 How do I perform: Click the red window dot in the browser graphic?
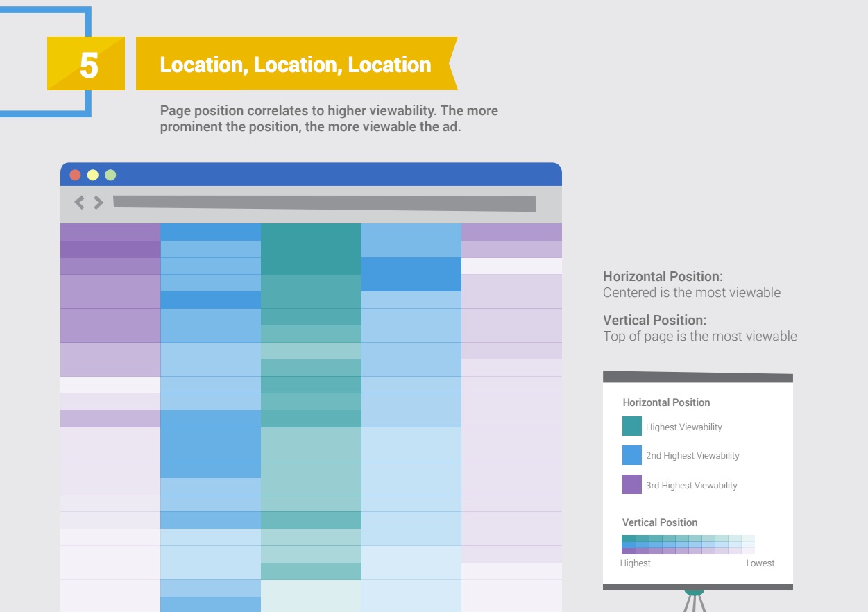[75, 175]
